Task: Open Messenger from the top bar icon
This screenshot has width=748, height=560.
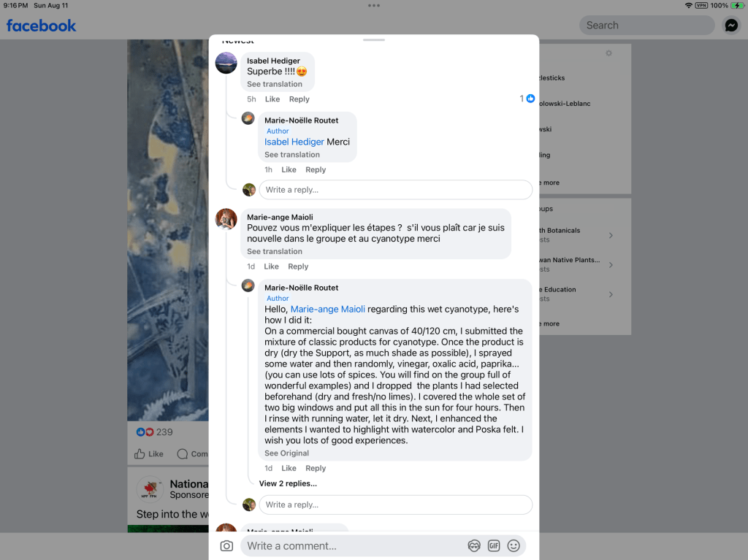Action: click(x=731, y=26)
